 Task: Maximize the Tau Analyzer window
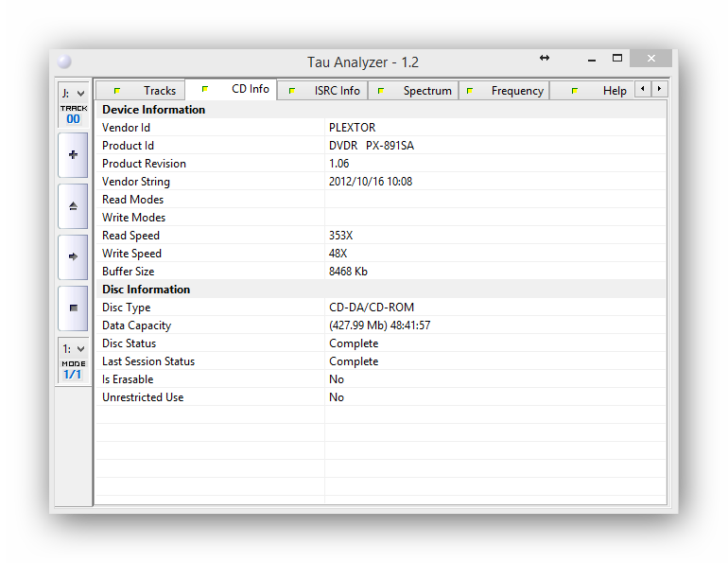click(616, 59)
